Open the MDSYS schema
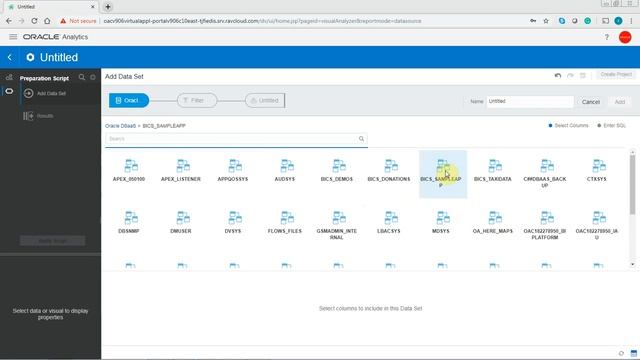Screen dimensions: 640x360 [441, 222]
